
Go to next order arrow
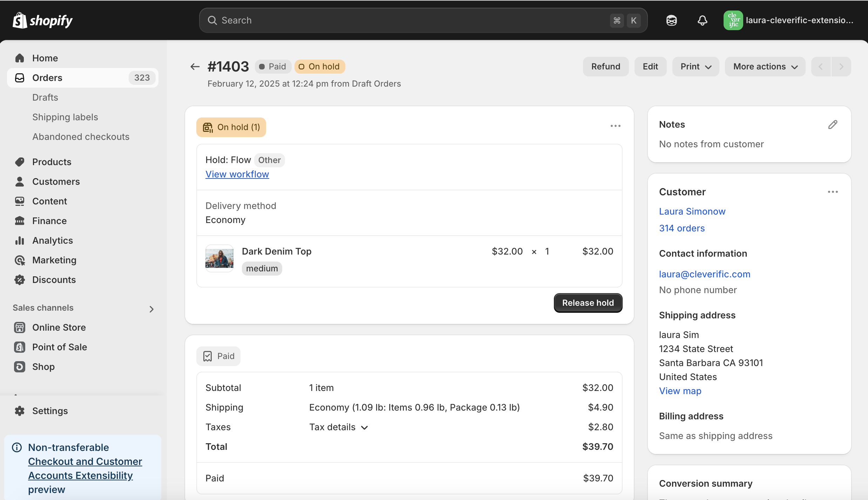(841, 66)
